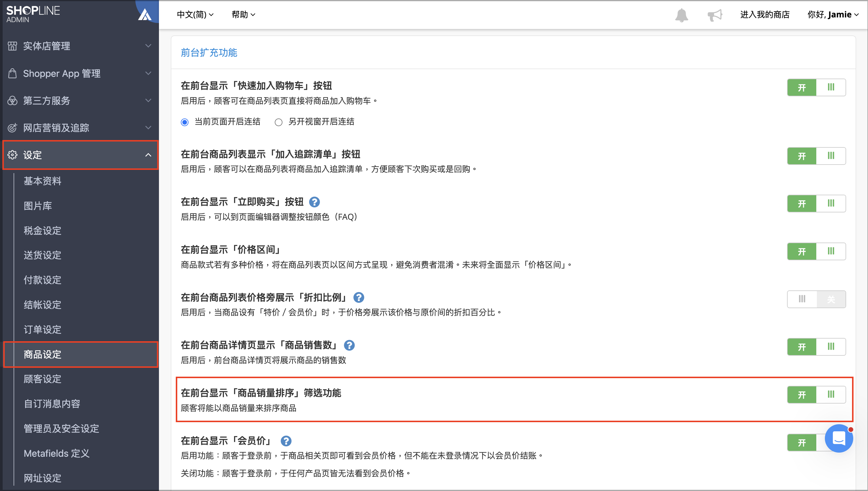Click the triangular app badge beside the logo
The height and width of the screenshot is (491, 868).
pyautogui.click(x=145, y=14)
